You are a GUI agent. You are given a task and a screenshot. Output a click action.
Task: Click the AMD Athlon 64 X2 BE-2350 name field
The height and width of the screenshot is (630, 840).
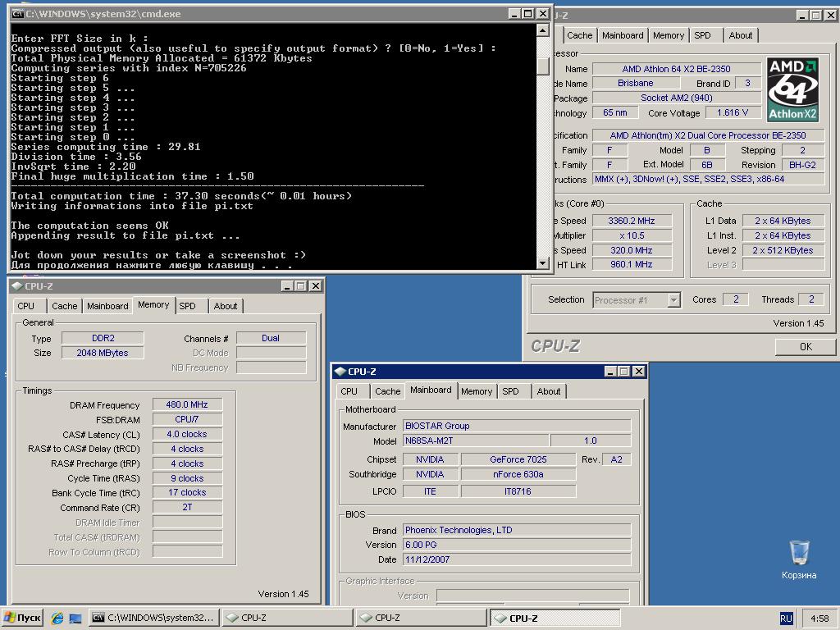pos(676,69)
